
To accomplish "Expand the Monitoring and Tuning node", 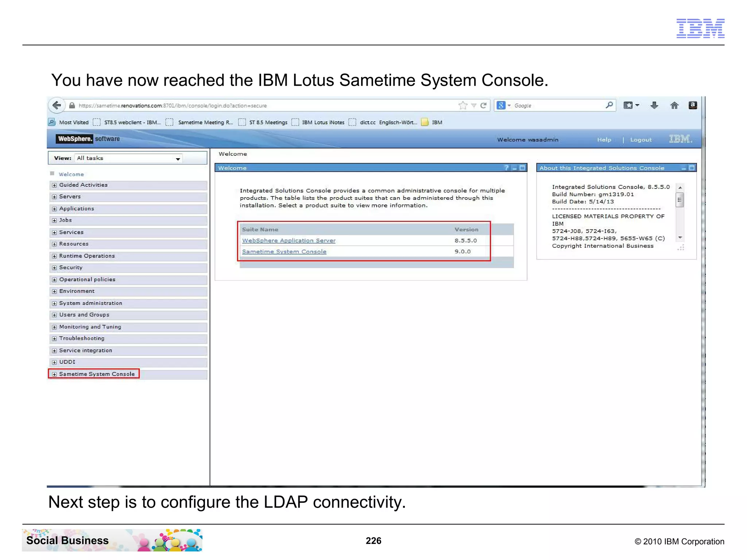I will [x=54, y=327].
